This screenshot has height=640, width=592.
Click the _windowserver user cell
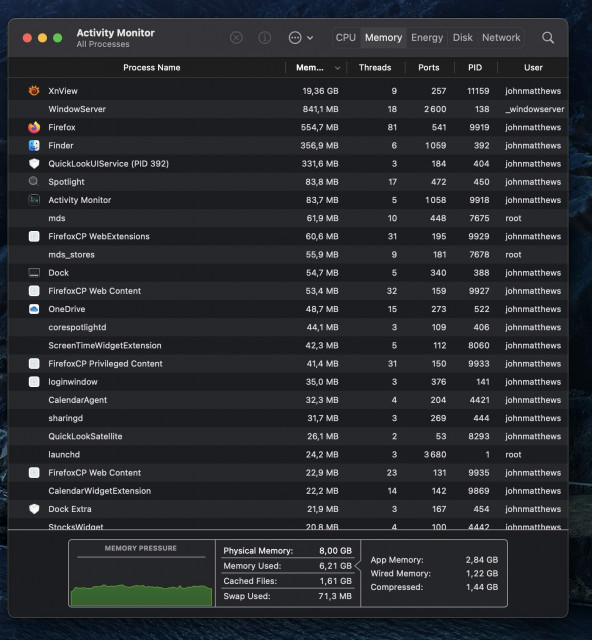pyautogui.click(x=534, y=109)
